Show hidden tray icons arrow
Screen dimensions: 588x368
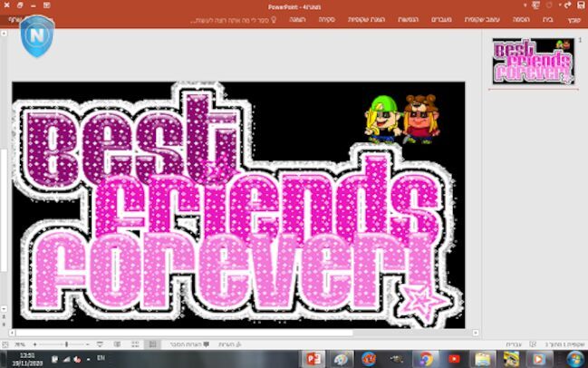(88, 359)
